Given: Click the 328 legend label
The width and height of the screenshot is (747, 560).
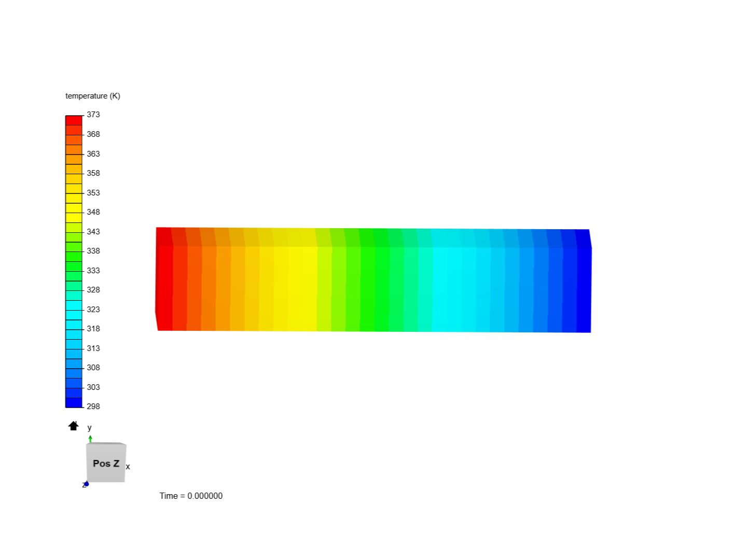Looking at the screenshot, I should tap(93, 290).
